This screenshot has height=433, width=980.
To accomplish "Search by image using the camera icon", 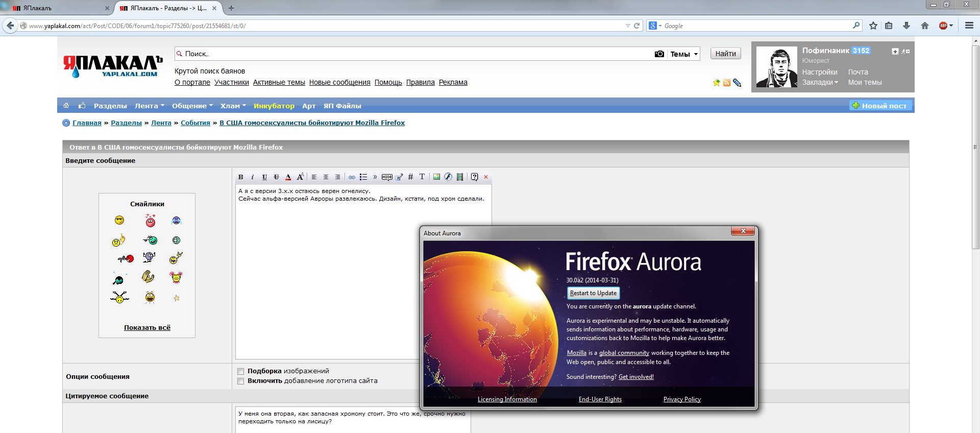I will point(659,54).
